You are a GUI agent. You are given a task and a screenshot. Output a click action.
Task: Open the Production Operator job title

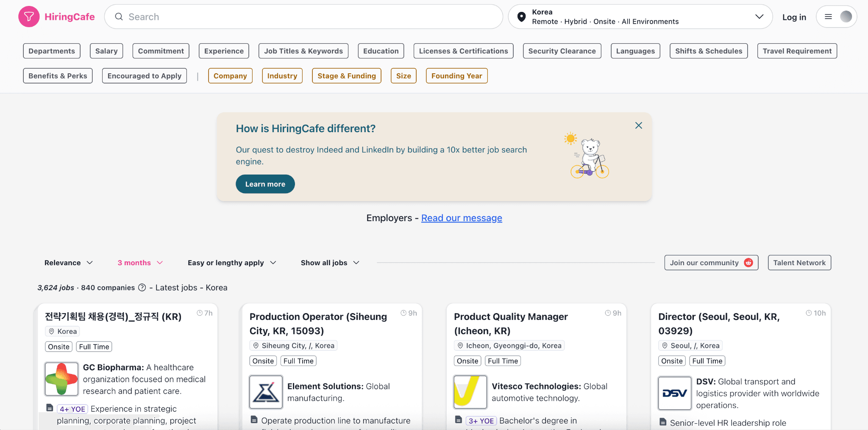tap(318, 324)
